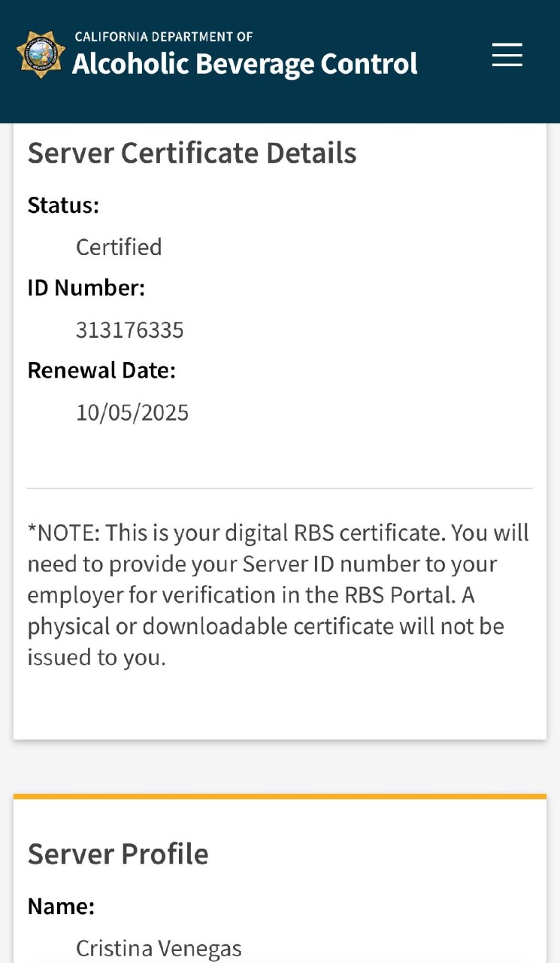Image resolution: width=560 pixels, height=963 pixels.
Task: Click the 'California Department of' header text
Action: (164, 37)
